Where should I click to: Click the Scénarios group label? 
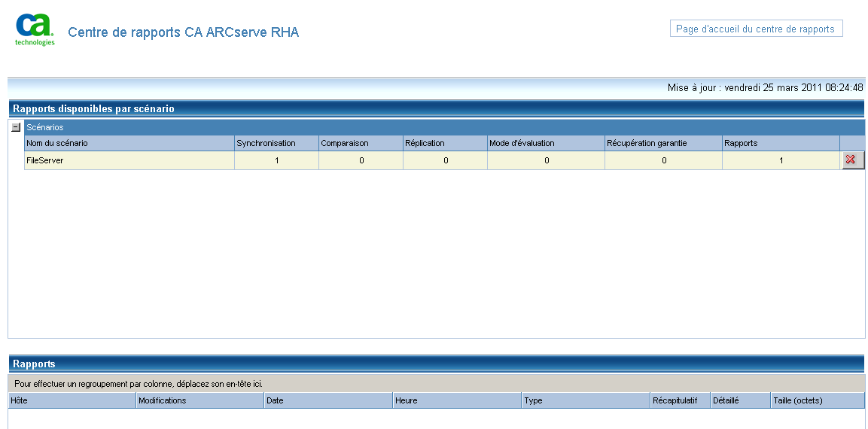pyautogui.click(x=45, y=127)
